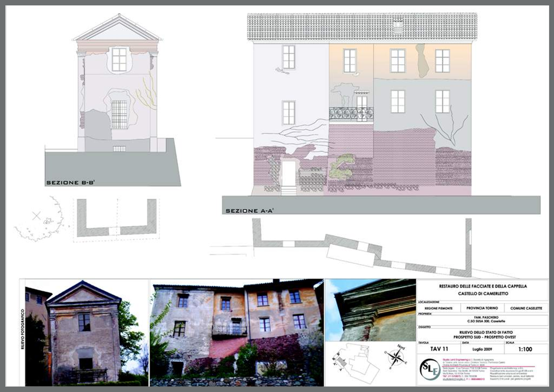Click the 'CASTELLO DI CAMERLETTO' text
Viewport: 554px width, 392px height.
coord(482,294)
